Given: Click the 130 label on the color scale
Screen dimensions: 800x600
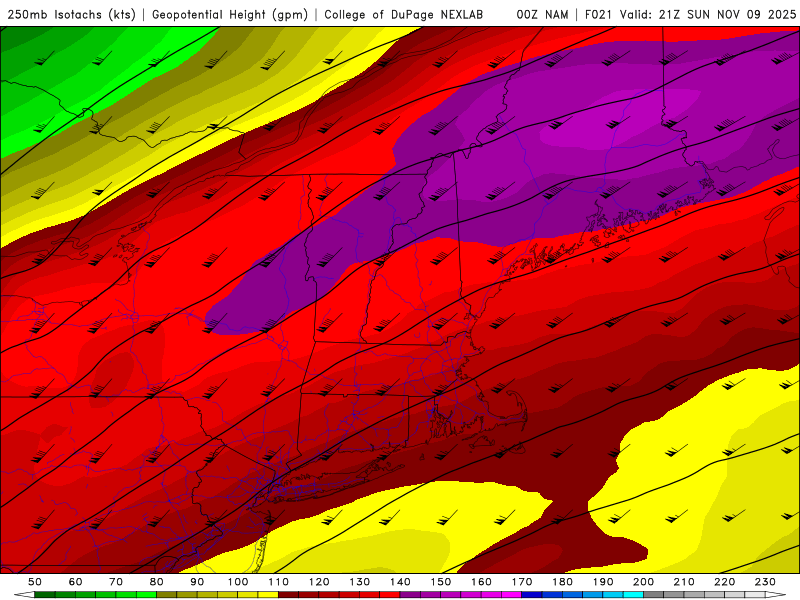Looking at the screenshot, I should (360, 582).
